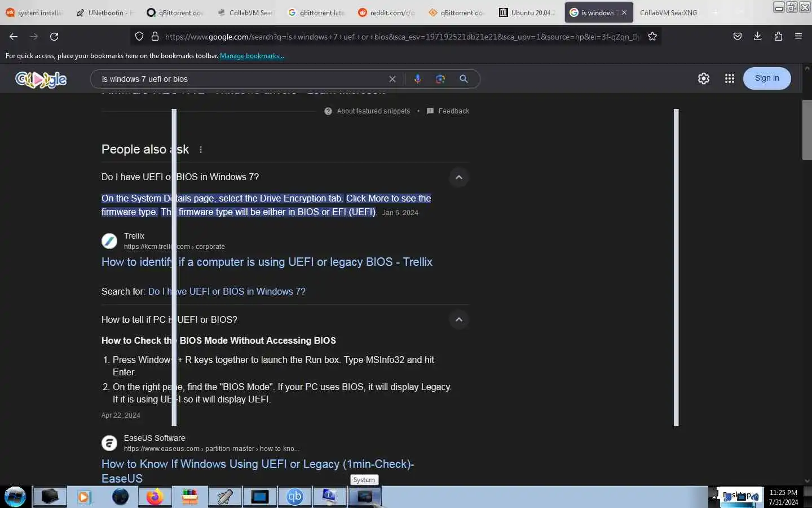Open the Trellix UEFI or legacy BIOS result
Screen dimensions: 812x508
click(267, 262)
